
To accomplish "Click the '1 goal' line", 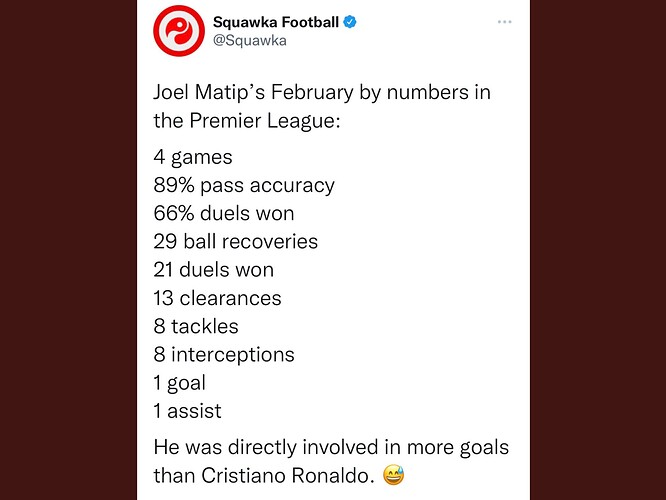I will [180, 383].
